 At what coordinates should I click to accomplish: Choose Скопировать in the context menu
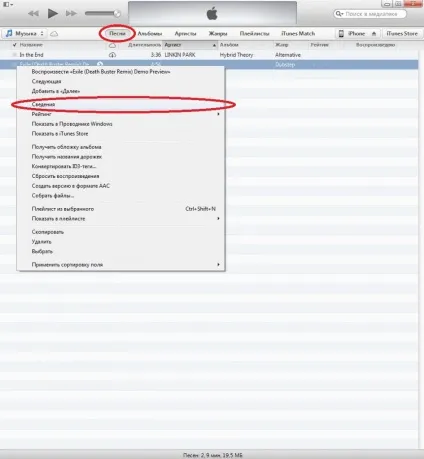(121, 232)
